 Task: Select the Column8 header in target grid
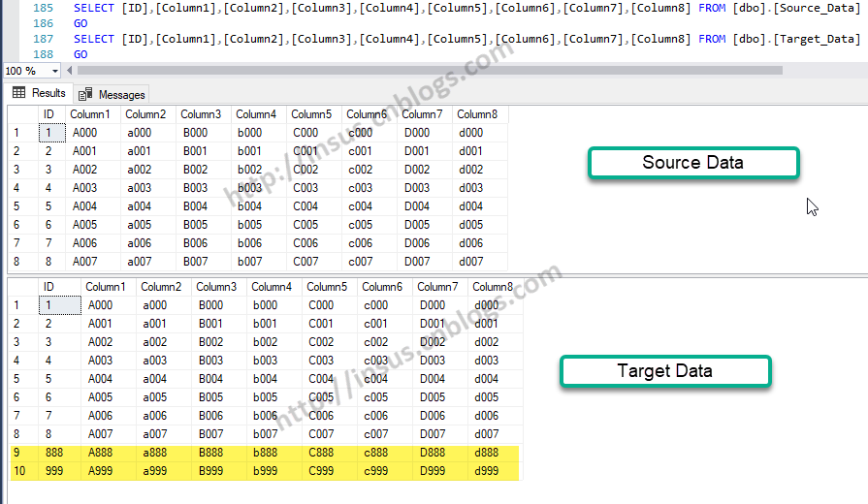tap(492, 287)
